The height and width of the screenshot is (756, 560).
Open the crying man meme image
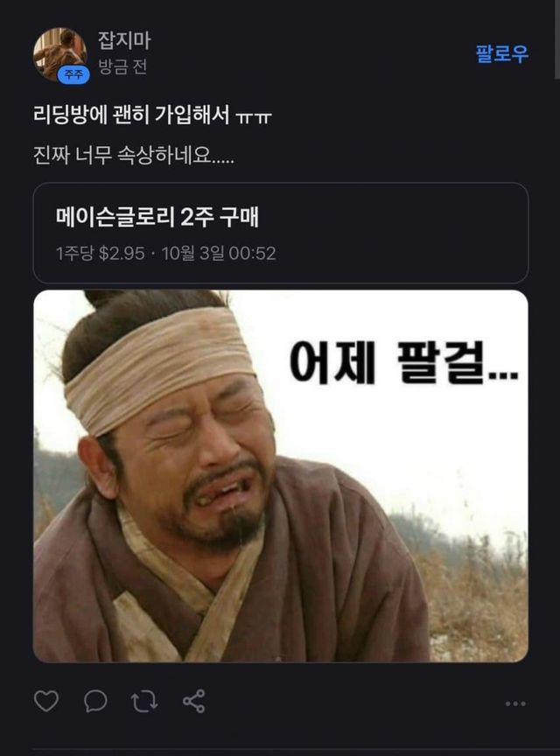pyautogui.click(x=281, y=476)
